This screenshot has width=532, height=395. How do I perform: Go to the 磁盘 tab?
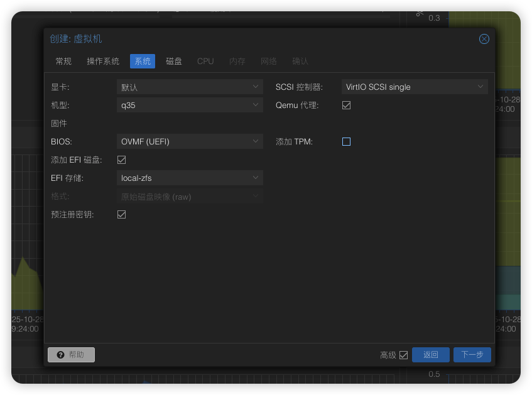[174, 61]
